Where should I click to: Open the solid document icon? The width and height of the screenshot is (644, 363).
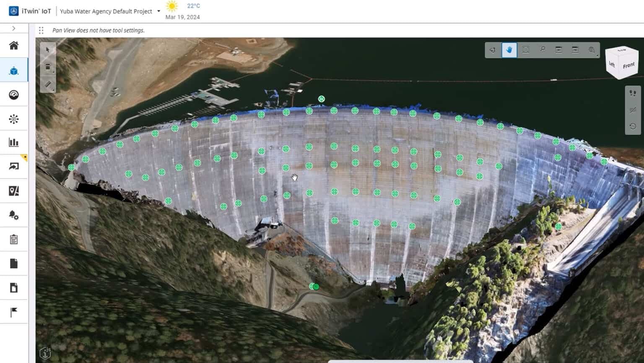click(x=14, y=264)
